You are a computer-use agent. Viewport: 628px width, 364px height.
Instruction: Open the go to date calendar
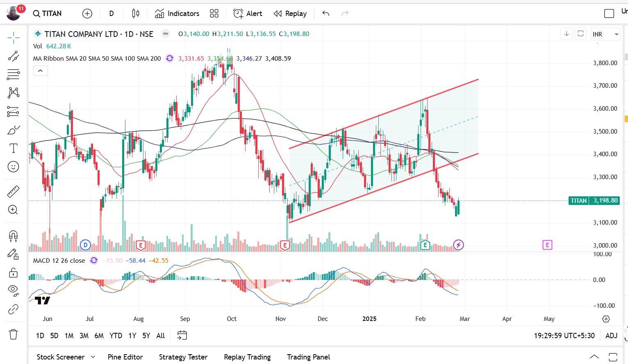click(182, 336)
